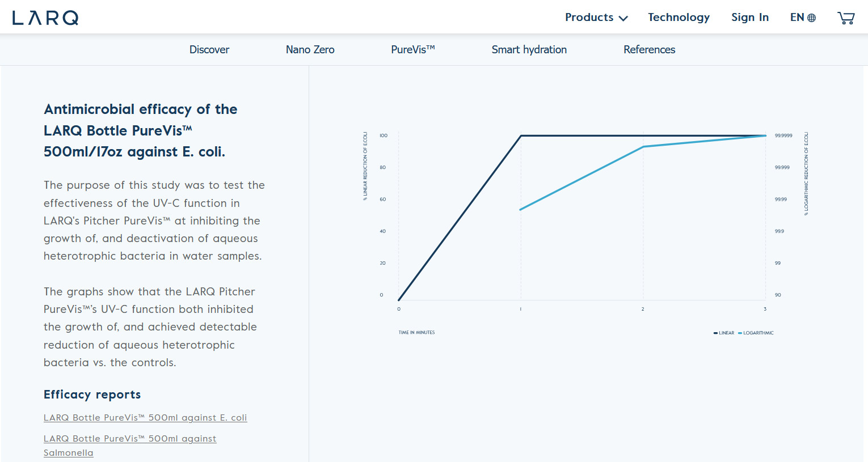Click the TIME IN MINUTES axis label
This screenshot has height=462, width=868.
416,333
